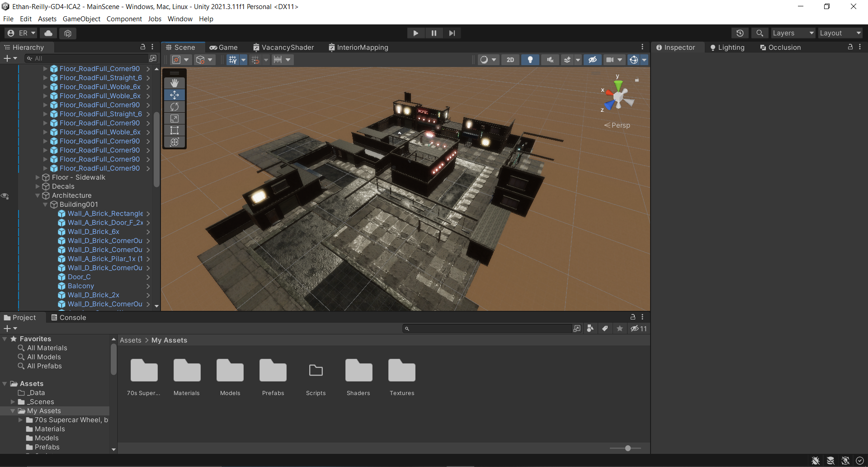Select the Rect Transform tool
868x467 pixels.
[x=175, y=130]
